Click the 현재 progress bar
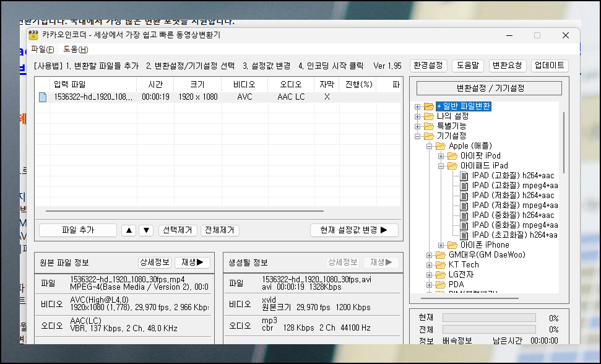Screen dimensions: 601x364 (x=489, y=318)
